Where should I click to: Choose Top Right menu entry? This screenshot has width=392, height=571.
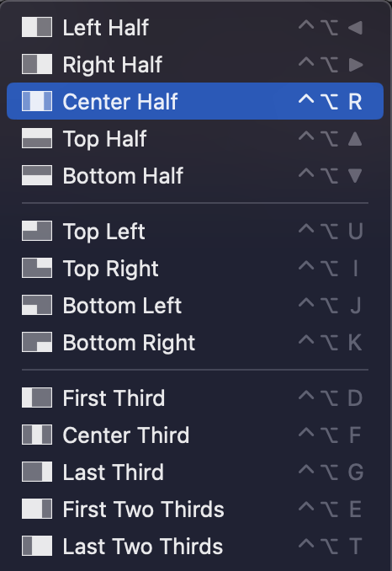(195, 268)
